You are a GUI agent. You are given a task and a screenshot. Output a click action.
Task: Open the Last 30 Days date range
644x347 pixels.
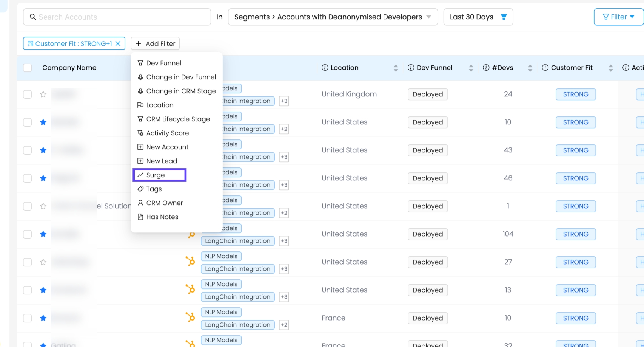point(471,17)
